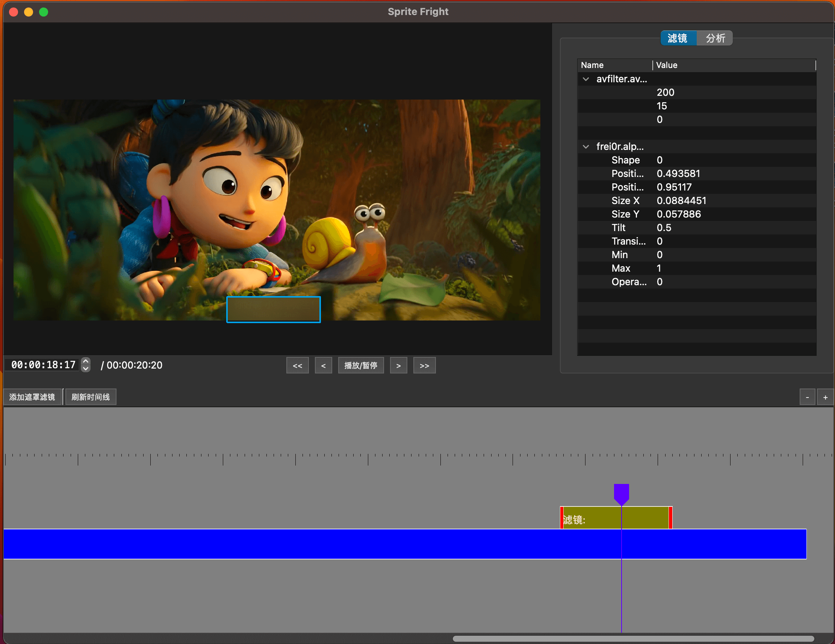Select the Size X parameter row

(697, 201)
